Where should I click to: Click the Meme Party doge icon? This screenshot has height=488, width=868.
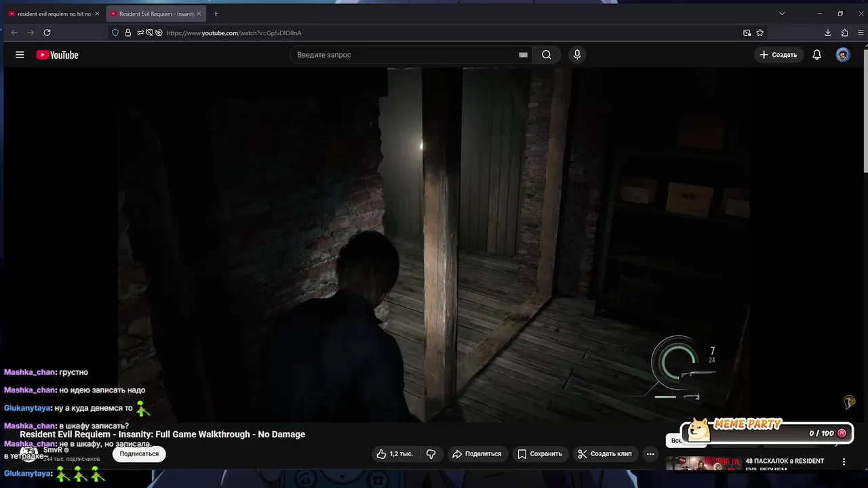(x=698, y=430)
